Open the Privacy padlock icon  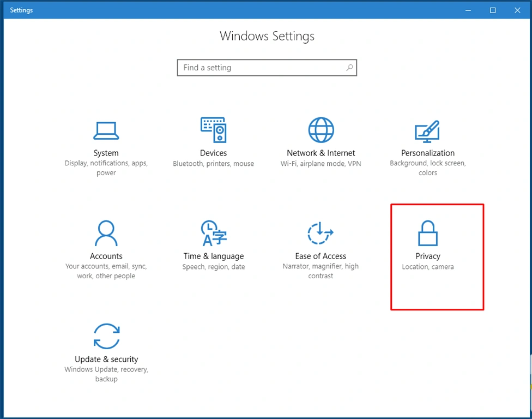pyautogui.click(x=427, y=233)
